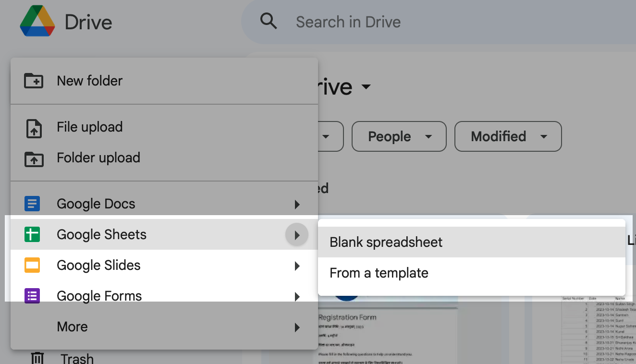The width and height of the screenshot is (636, 364).
Task: Open the Modified filter dropdown
Action: [508, 137]
